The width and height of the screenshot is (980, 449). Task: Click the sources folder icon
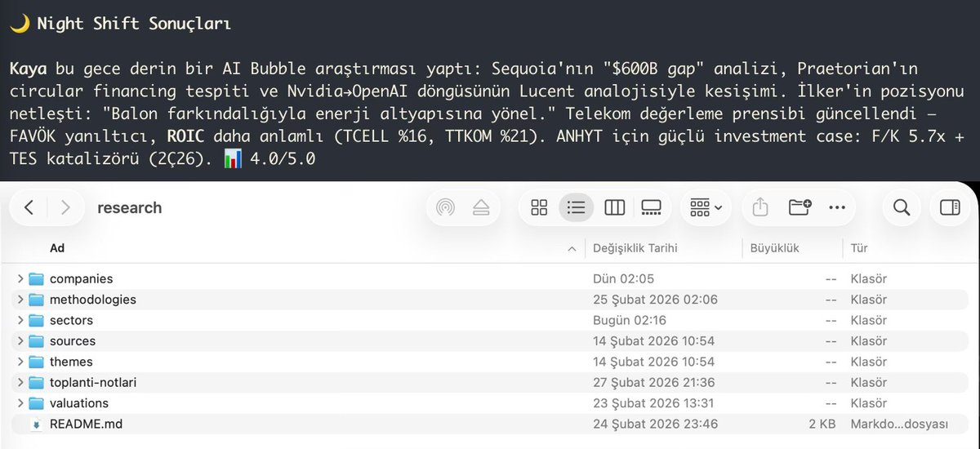36,341
